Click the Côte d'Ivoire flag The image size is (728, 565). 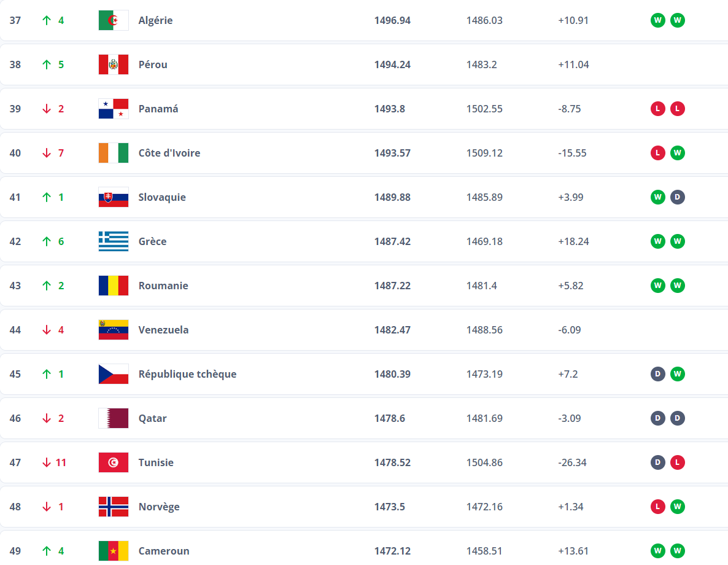[114, 153]
